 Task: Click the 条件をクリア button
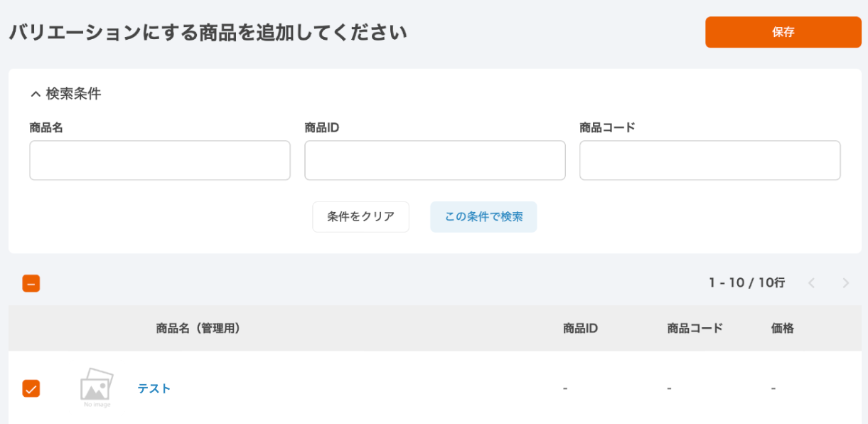click(x=360, y=217)
